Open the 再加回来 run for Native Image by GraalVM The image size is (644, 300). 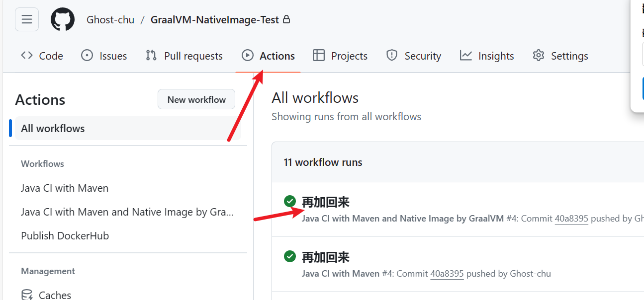coord(326,202)
